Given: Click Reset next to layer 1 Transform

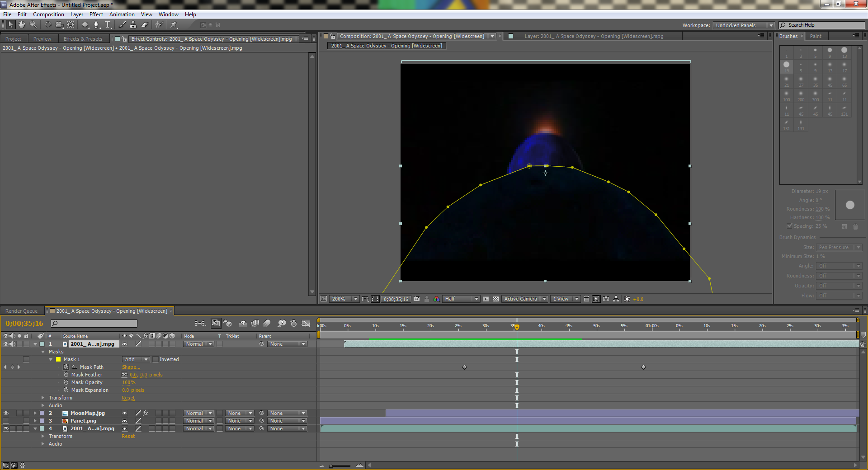Looking at the screenshot, I should tap(128, 398).
